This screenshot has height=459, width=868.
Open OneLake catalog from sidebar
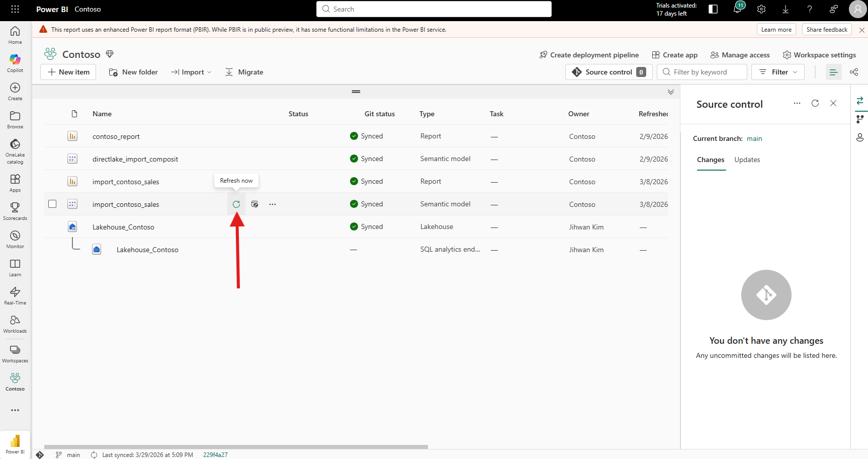coord(15,151)
